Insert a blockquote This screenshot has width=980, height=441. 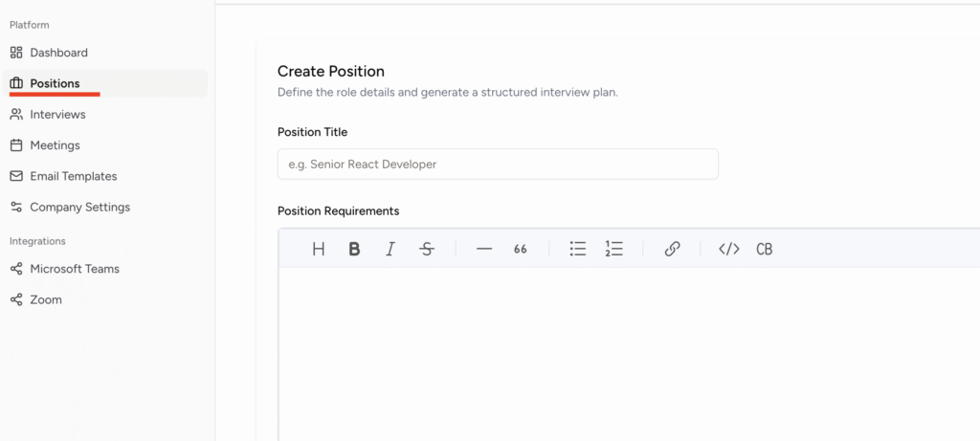521,249
